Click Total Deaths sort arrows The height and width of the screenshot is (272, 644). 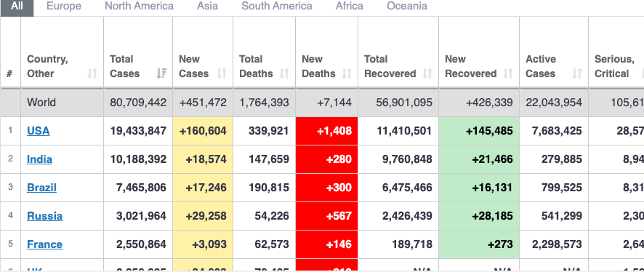[x=284, y=73]
